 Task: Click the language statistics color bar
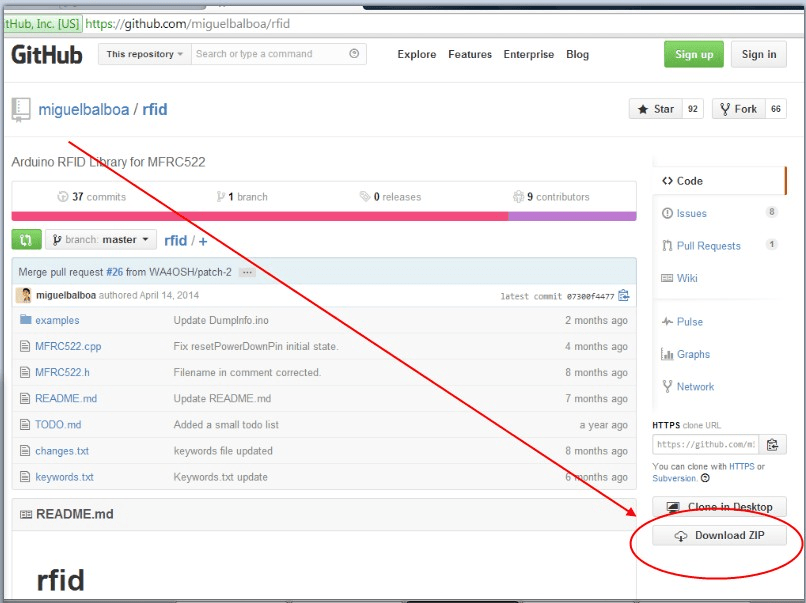[324, 216]
